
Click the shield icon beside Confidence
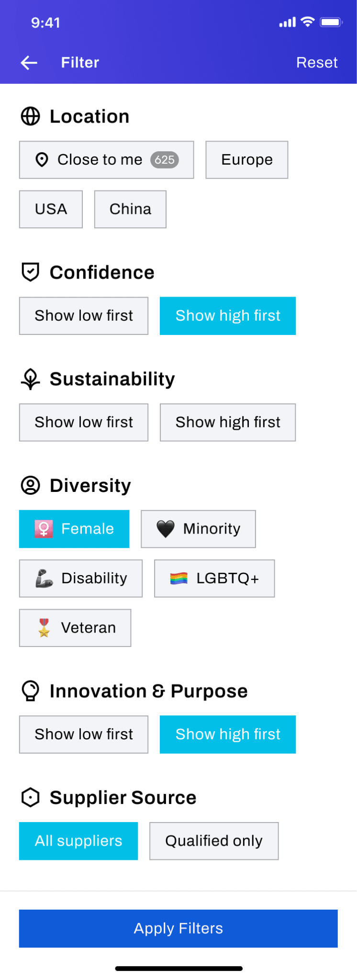[31, 272]
